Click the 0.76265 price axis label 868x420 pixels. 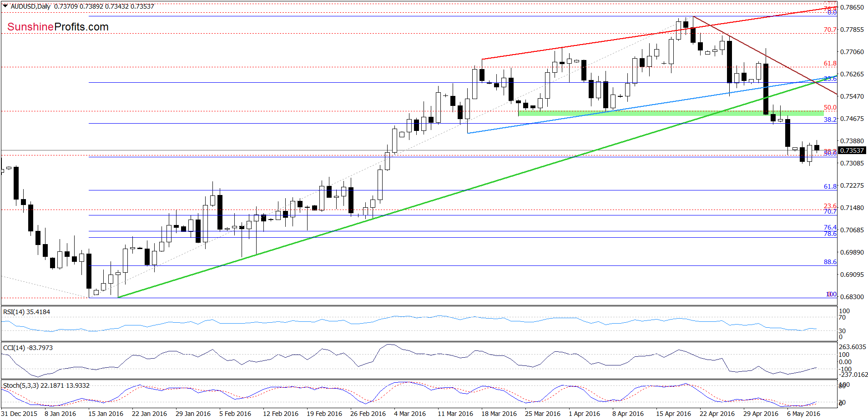852,74
